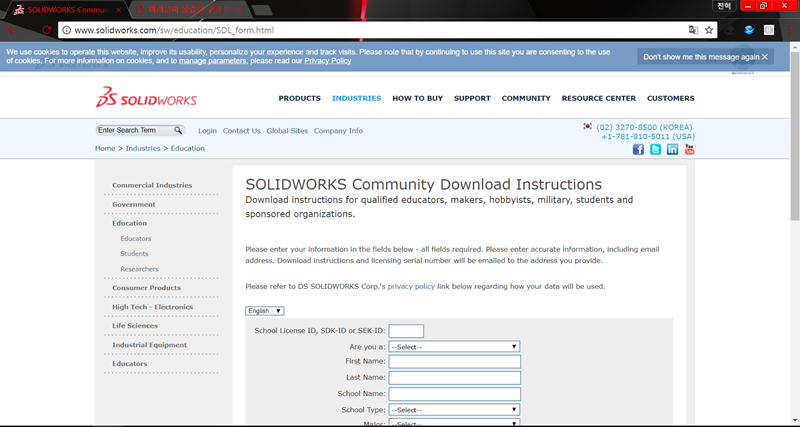The height and width of the screenshot is (427, 800).
Task: Click the Korean flag icon
Action: coord(588,126)
